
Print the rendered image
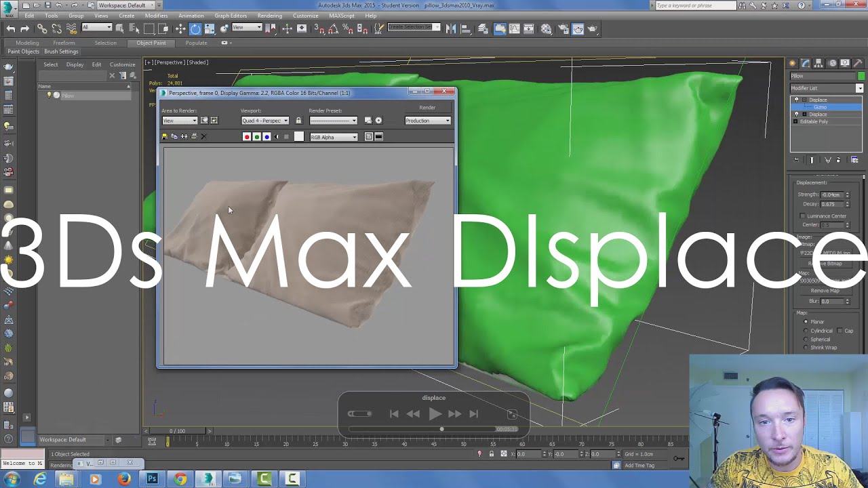point(194,137)
